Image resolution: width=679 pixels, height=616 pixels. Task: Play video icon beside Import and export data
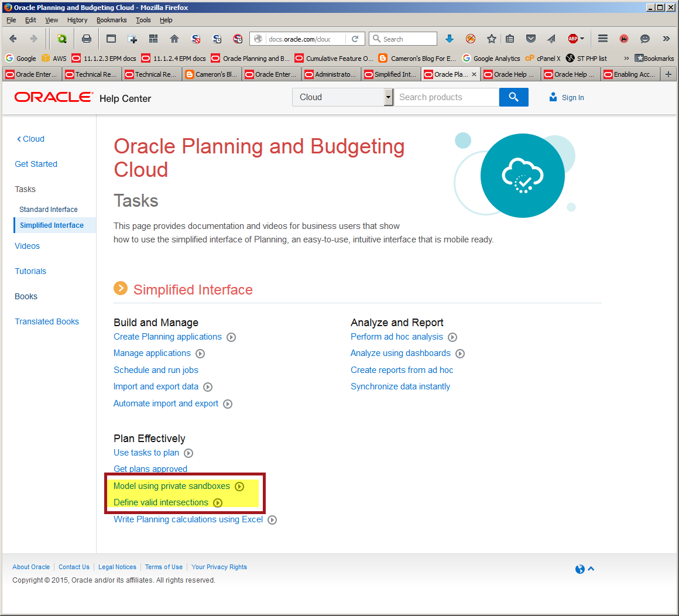tap(208, 387)
